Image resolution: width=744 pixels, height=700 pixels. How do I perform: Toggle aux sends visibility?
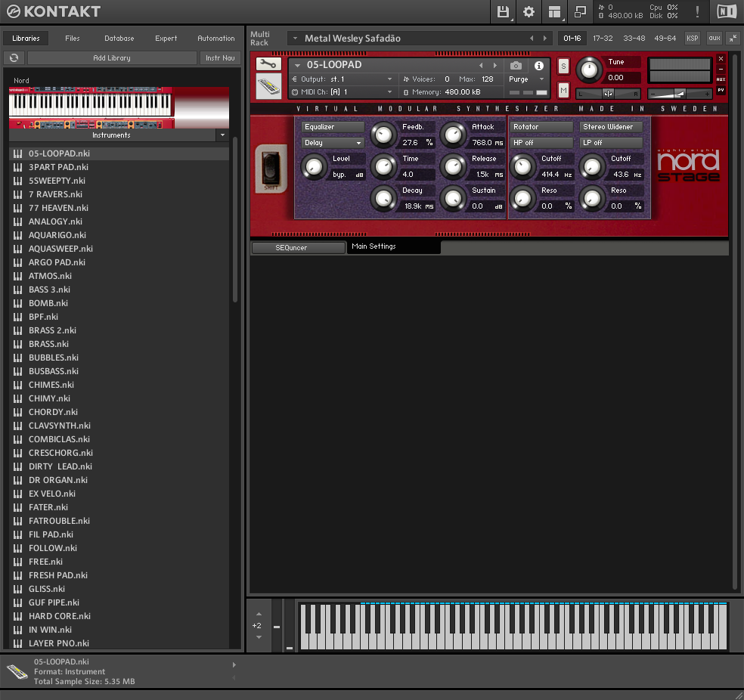coord(714,39)
